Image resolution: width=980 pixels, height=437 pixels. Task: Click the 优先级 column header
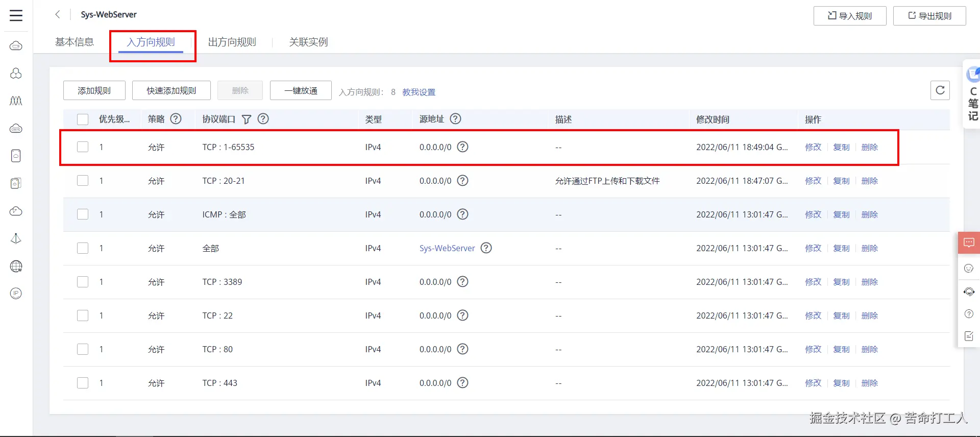coord(114,119)
